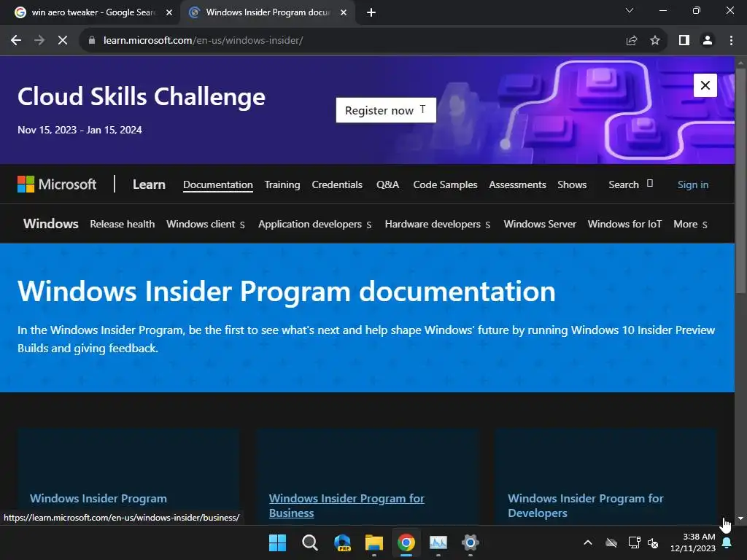747x560 pixels.
Task: Open File Explorer from taskbar
Action: coord(374,542)
